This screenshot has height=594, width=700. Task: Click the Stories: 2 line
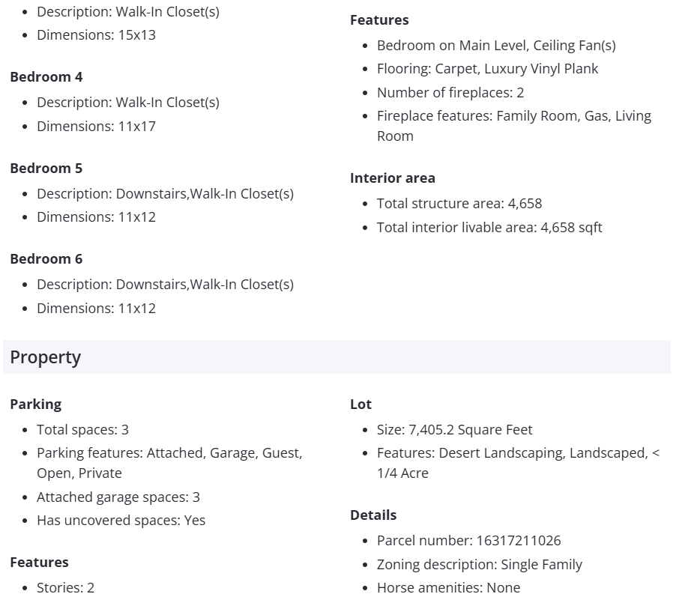click(x=65, y=588)
